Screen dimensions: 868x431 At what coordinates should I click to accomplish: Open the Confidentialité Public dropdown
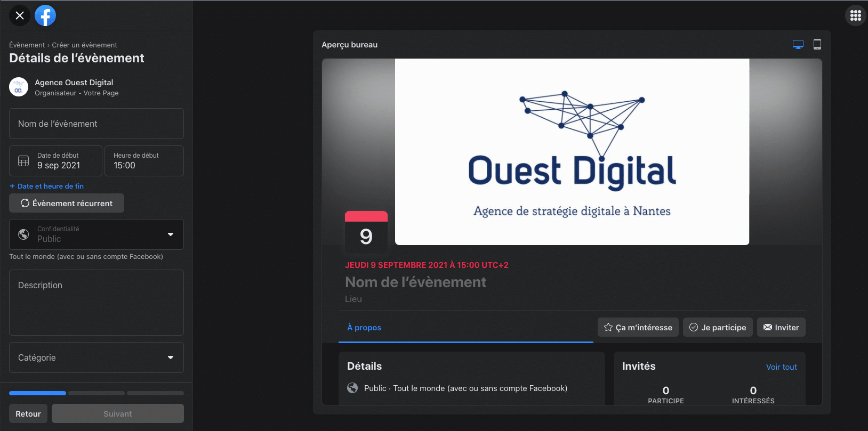[x=97, y=234]
